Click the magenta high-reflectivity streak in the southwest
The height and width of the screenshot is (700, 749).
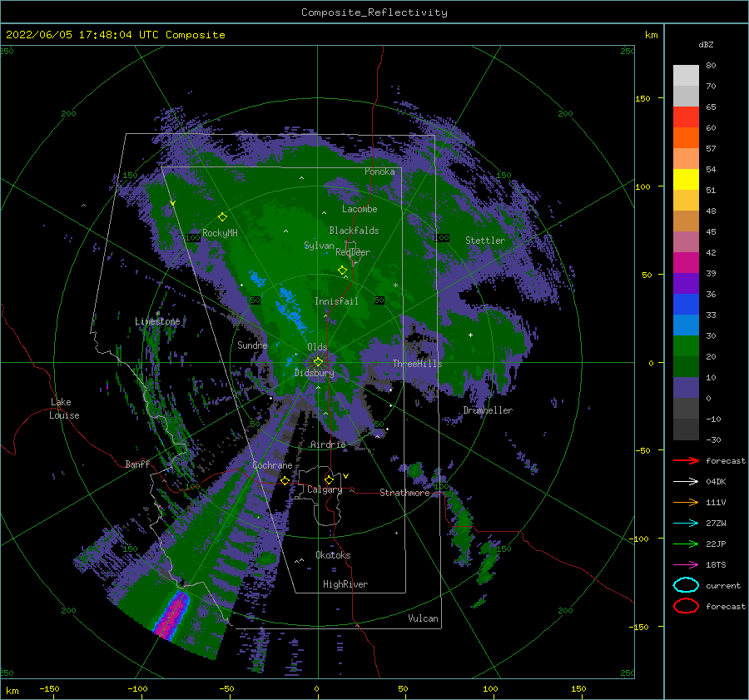point(171,615)
